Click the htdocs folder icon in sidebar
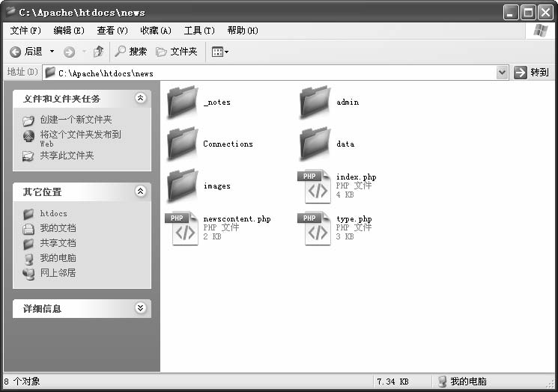The image size is (558, 392). [28, 214]
